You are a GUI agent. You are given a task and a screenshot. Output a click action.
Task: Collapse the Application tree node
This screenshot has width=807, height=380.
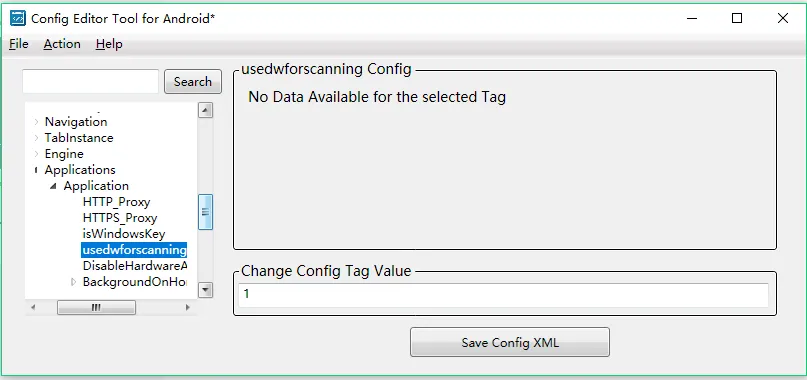coord(54,186)
